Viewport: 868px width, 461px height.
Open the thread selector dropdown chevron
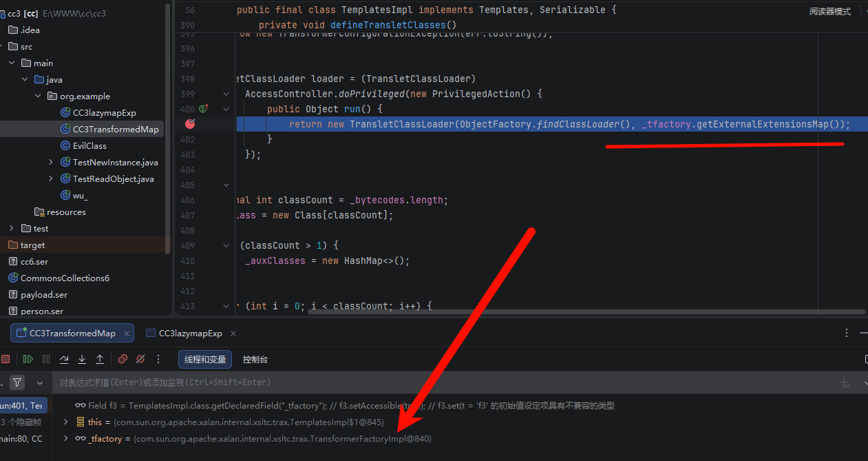40,382
